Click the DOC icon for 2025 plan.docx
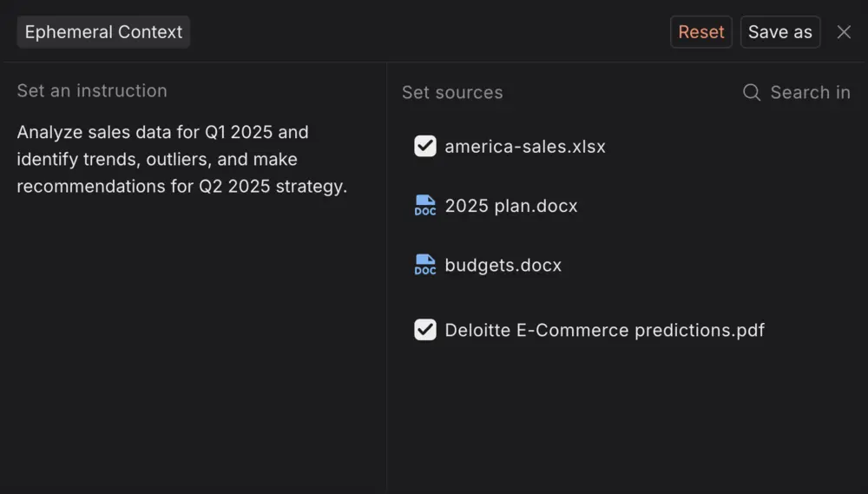The image size is (868, 494). coord(425,206)
